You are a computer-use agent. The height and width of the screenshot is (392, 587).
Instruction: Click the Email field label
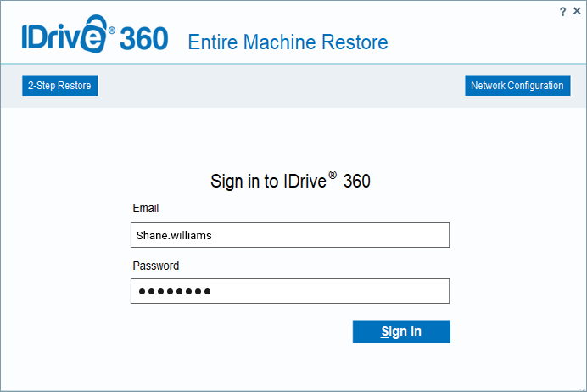(146, 208)
